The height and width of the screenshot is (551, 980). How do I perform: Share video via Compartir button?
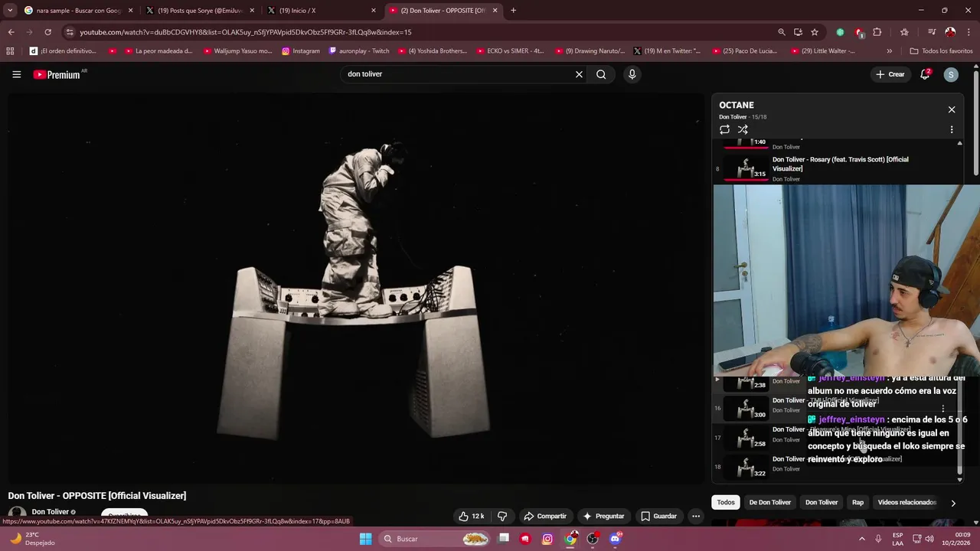(545, 516)
